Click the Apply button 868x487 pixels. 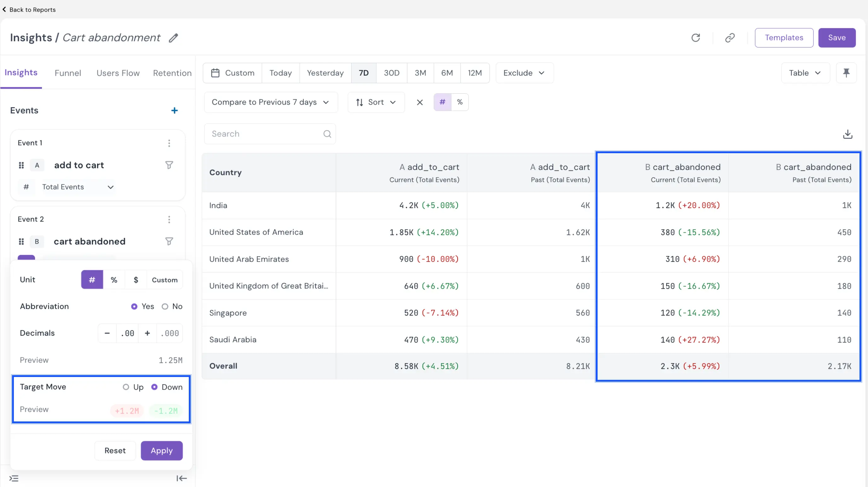162,451
